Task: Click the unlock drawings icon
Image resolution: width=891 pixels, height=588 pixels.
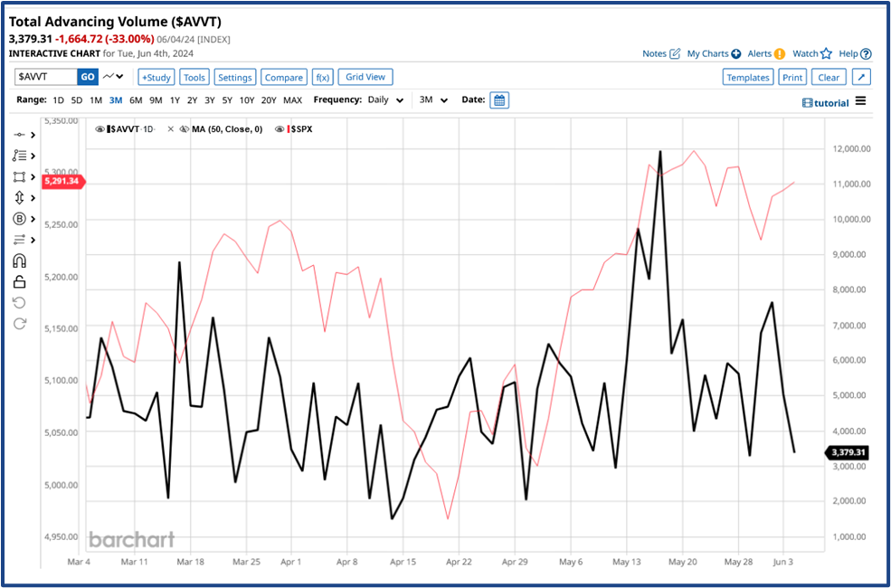Action: tap(20, 281)
